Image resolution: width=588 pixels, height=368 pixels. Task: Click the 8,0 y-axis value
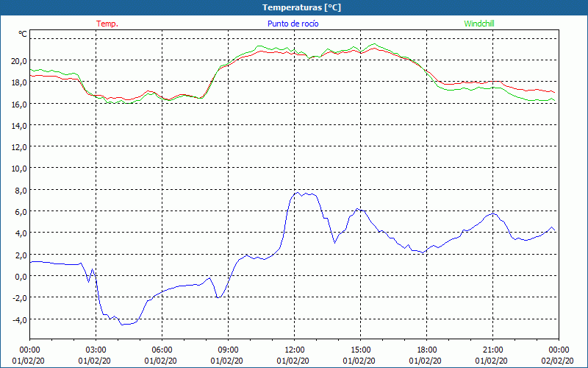click(21, 190)
